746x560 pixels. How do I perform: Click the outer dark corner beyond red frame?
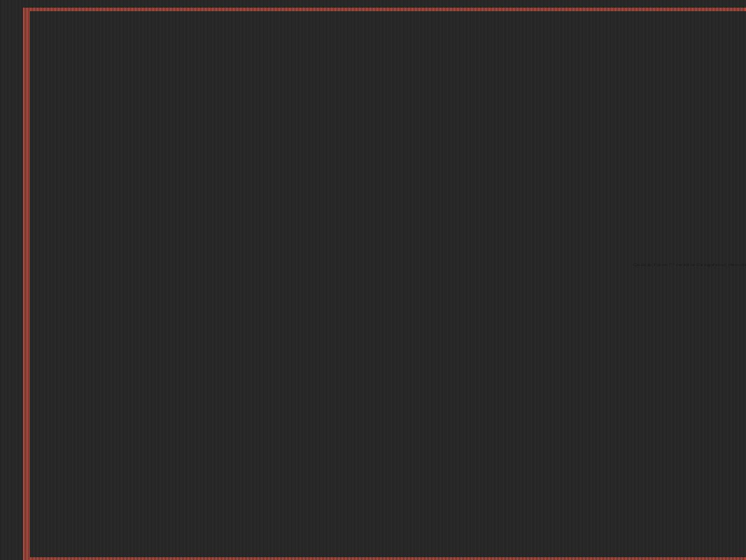11,3
